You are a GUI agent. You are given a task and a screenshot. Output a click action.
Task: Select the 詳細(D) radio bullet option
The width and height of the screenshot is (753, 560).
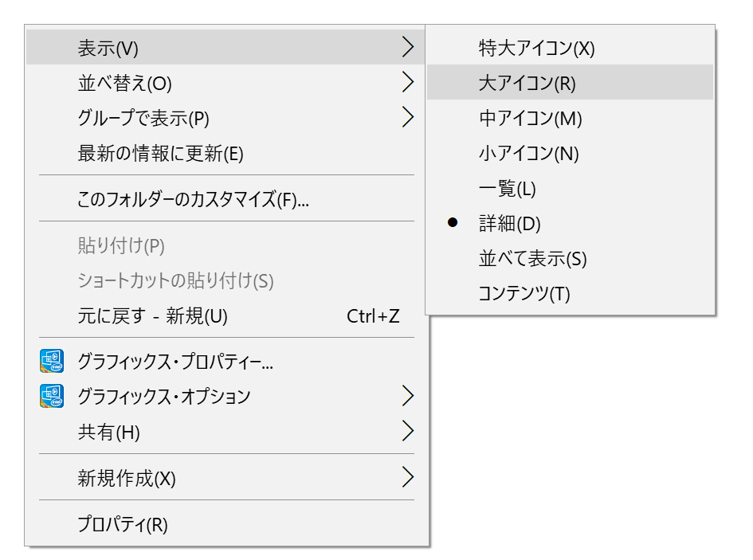tap(453, 223)
